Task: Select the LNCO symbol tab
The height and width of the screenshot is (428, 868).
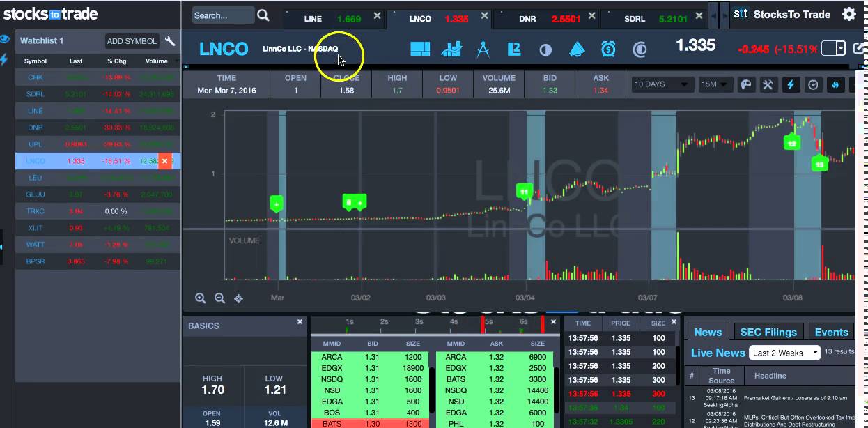Action: coord(439,19)
